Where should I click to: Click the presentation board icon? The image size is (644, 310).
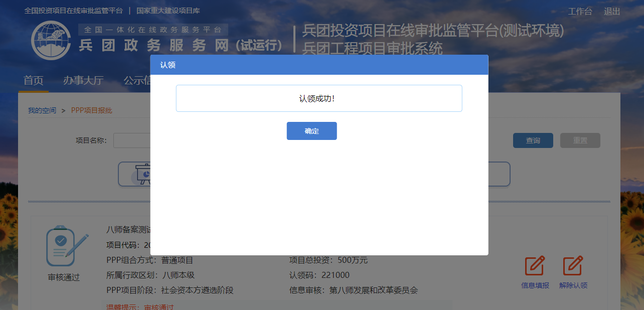(x=143, y=174)
